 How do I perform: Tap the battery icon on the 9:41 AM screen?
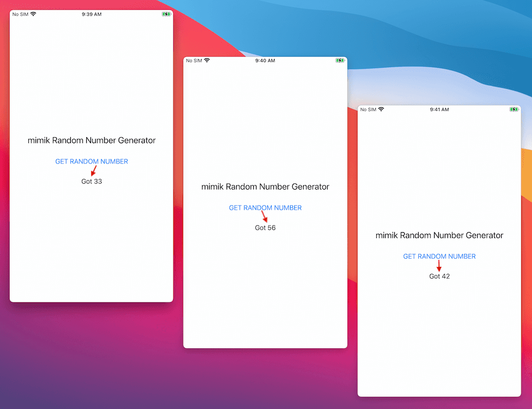[x=513, y=109]
